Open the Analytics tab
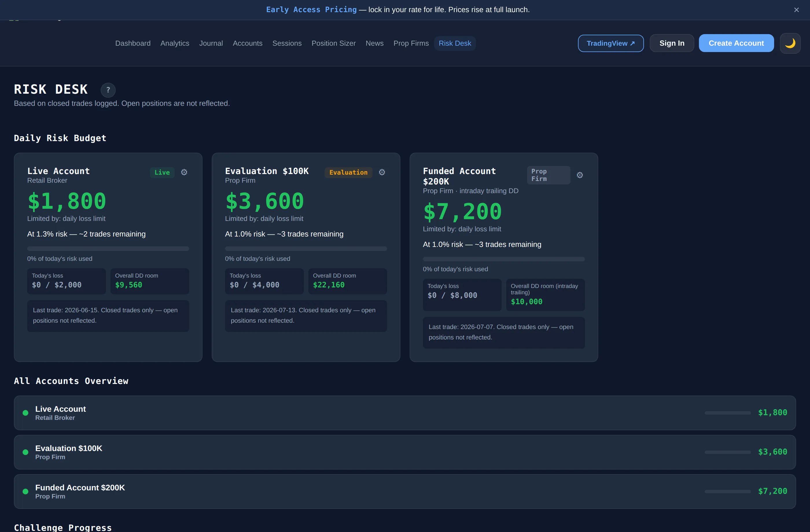810x532 pixels. click(175, 43)
